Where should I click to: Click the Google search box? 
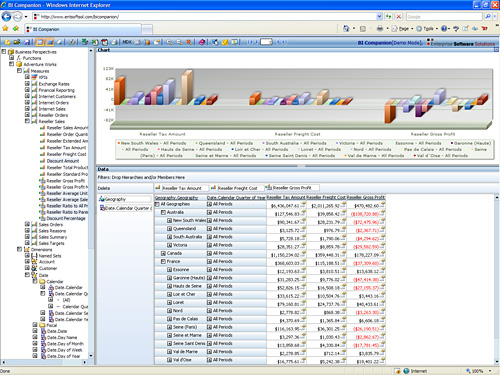point(444,16)
